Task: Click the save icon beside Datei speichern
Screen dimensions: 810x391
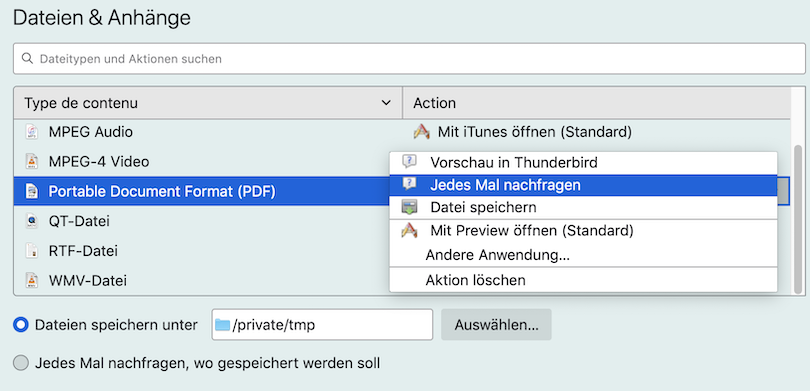Action: tap(409, 207)
